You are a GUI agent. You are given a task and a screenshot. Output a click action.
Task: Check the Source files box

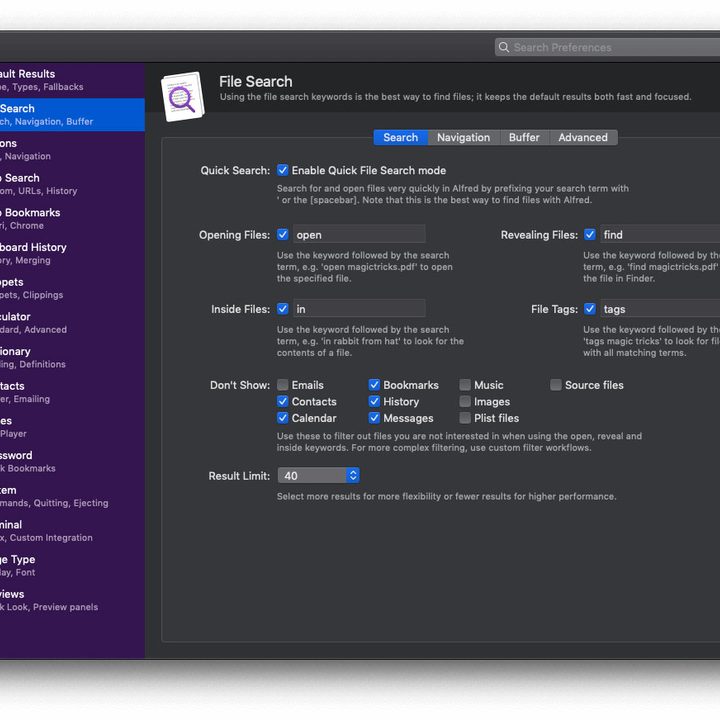(x=556, y=385)
